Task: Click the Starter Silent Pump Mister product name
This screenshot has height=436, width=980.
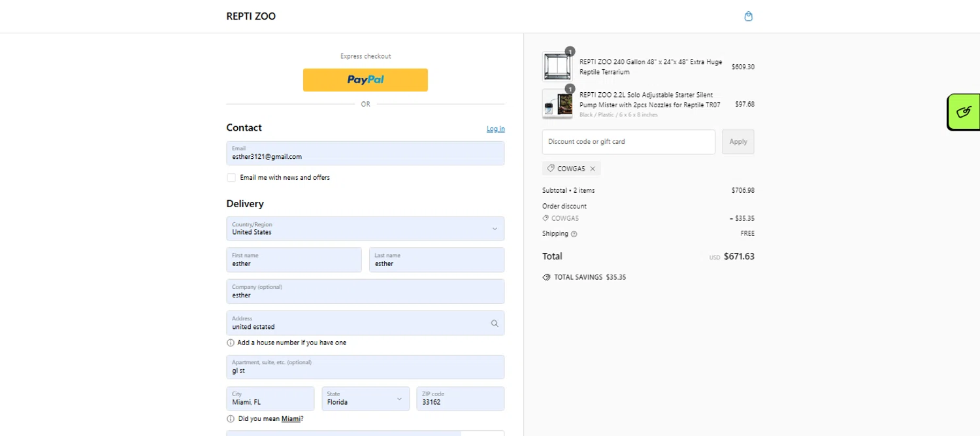Action: click(650, 100)
